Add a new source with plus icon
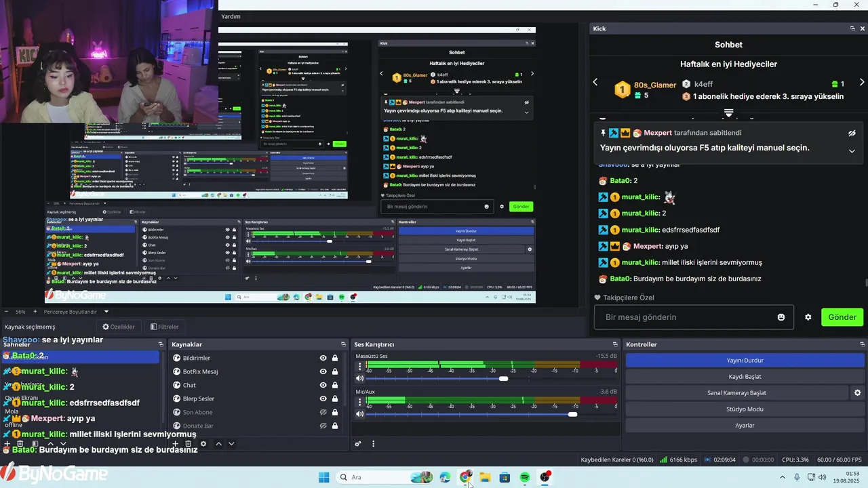 [174, 444]
